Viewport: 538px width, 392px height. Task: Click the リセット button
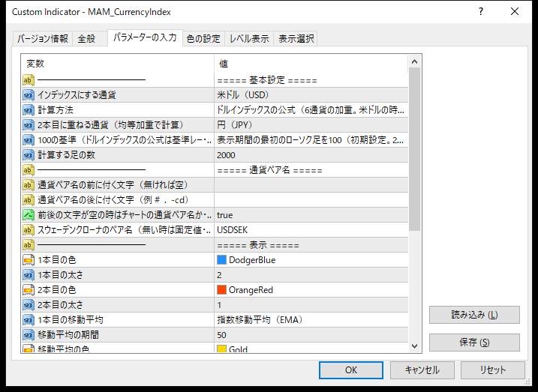pyautogui.click(x=493, y=370)
